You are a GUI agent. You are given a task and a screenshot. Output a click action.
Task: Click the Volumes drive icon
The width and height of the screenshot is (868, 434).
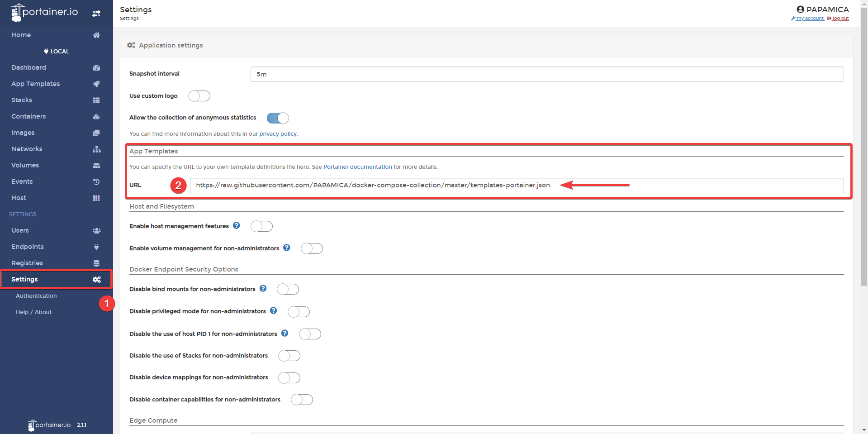96,165
